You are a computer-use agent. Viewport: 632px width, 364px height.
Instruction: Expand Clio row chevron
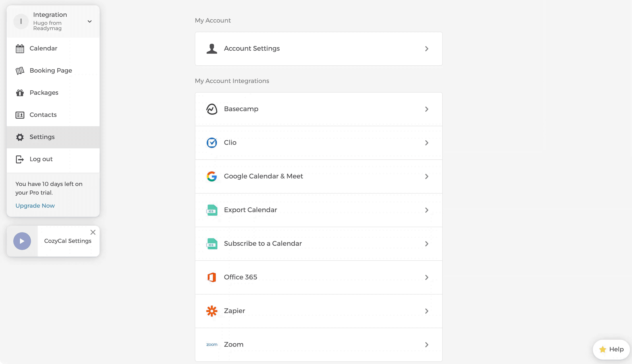pyautogui.click(x=427, y=143)
